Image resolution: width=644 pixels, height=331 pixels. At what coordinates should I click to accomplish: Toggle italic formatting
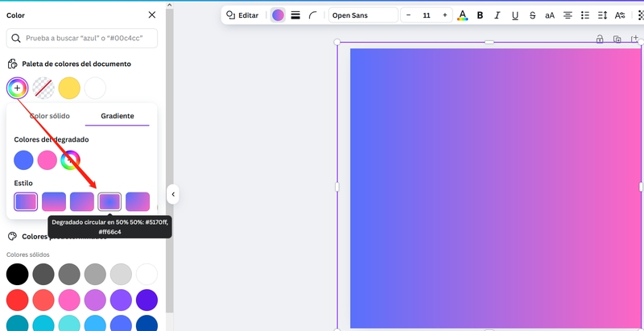497,15
